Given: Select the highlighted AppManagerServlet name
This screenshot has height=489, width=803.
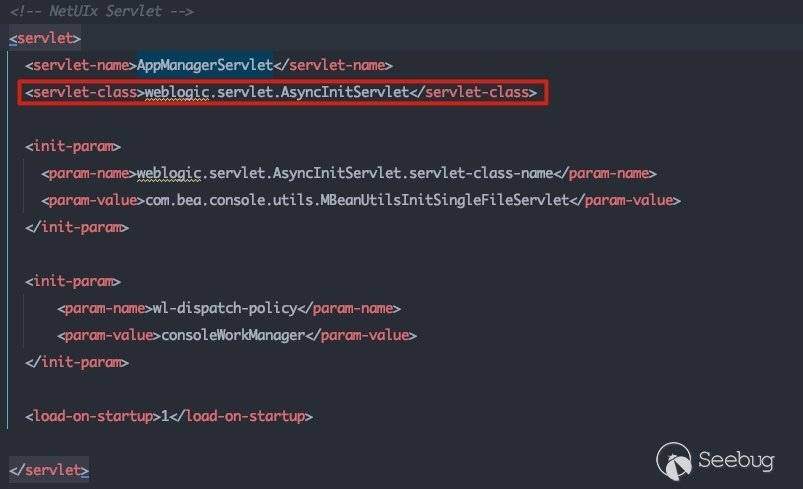Looking at the screenshot, I should tap(205, 65).
